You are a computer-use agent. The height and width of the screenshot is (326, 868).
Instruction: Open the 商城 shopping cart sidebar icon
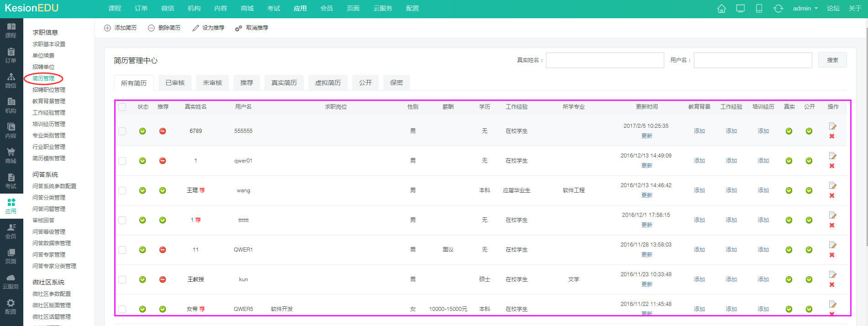pyautogui.click(x=11, y=155)
